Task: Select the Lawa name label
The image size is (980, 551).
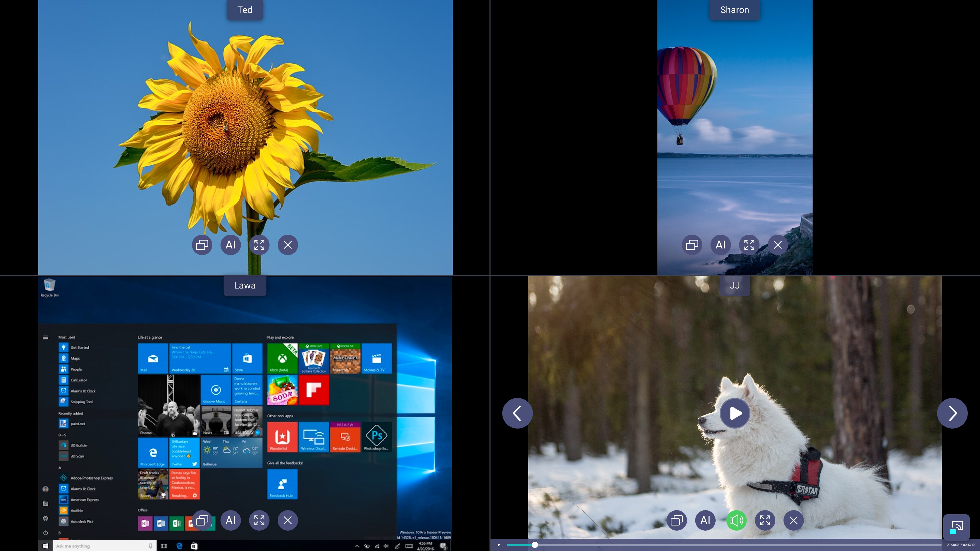Action: [245, 286]
